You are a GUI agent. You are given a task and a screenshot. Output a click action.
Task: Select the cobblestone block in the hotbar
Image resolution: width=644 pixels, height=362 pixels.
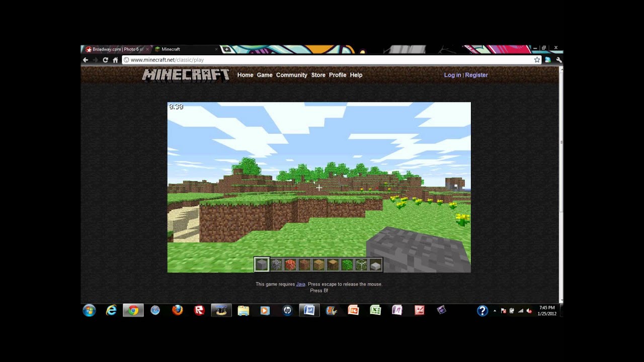pos(276,264)
